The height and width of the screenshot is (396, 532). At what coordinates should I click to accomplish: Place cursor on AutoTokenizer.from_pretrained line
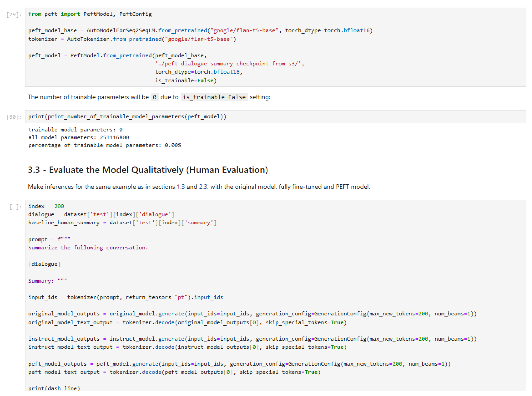click(132, 39)
